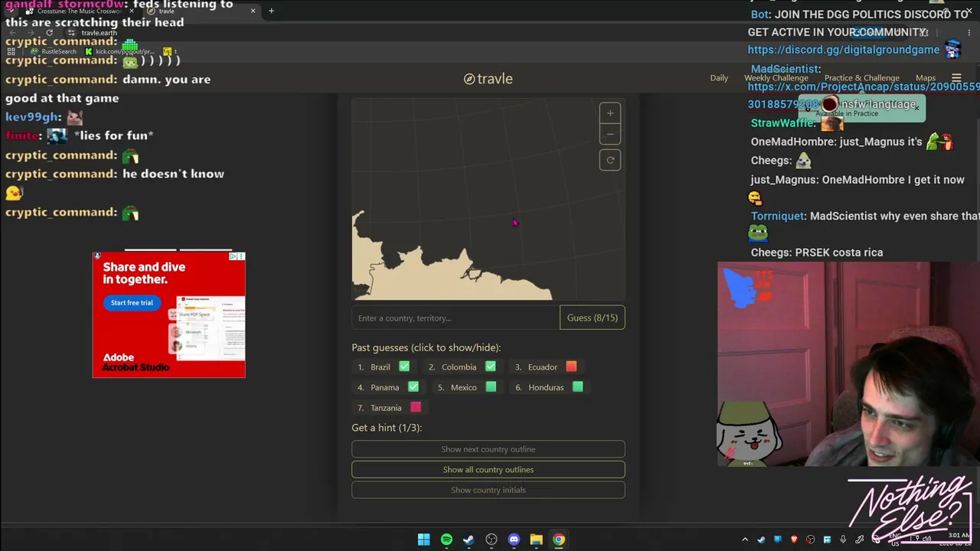Click Show country initials hint
980x551 pixels.
point(488,490)
